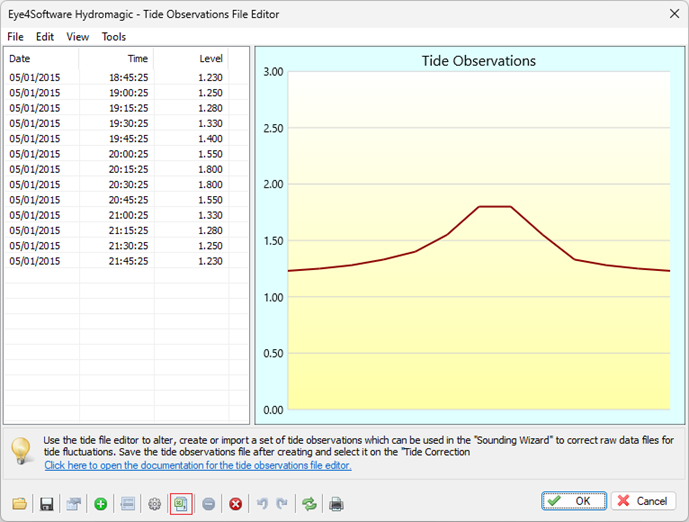Click the redo arrow icon
This screenshot has width=689, height=522.
(282, 504)
